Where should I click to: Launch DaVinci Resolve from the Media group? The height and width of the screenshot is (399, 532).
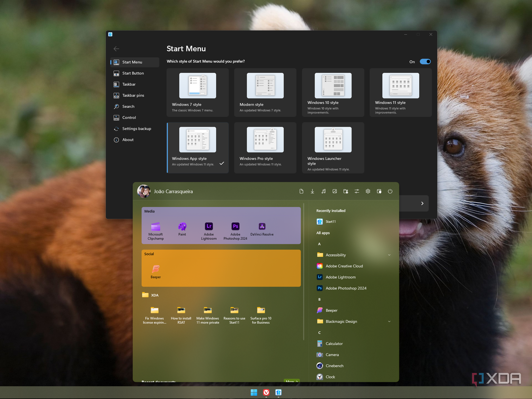pos(262,229)
